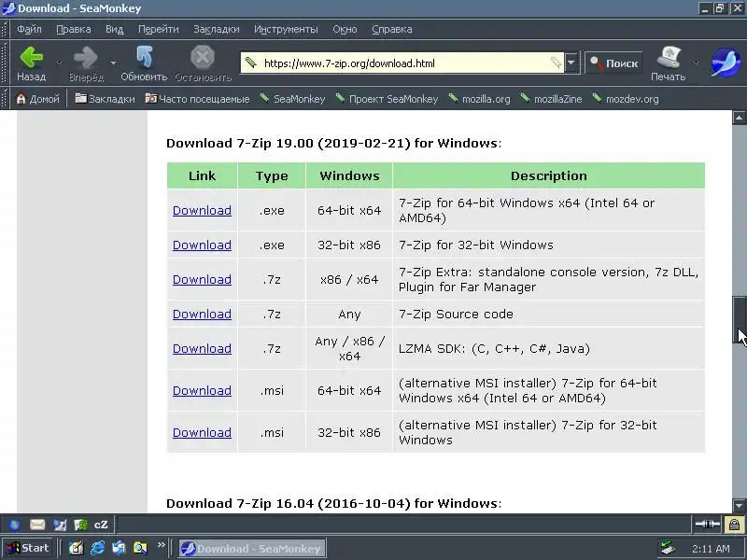Download the LZMA SDK archive
Viewport: 747px width, 560px height.
pos(202,348)
